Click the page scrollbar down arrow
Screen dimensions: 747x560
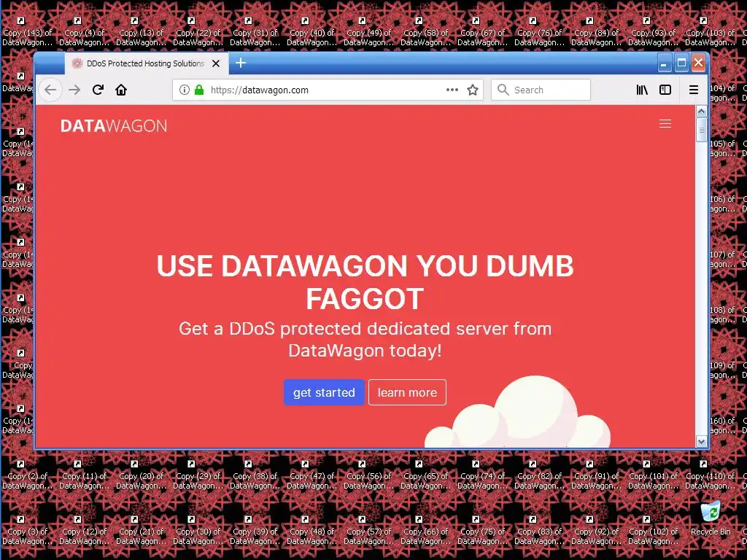(x=701, y=441)
